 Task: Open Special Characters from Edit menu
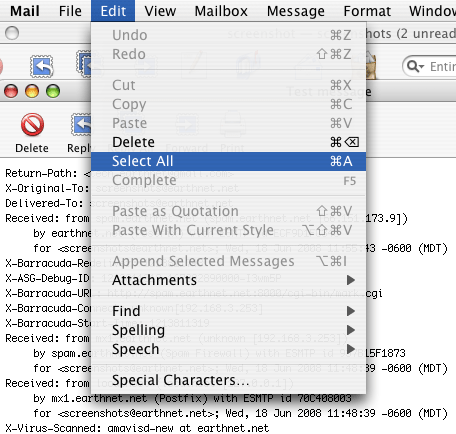tap(228, 380)
